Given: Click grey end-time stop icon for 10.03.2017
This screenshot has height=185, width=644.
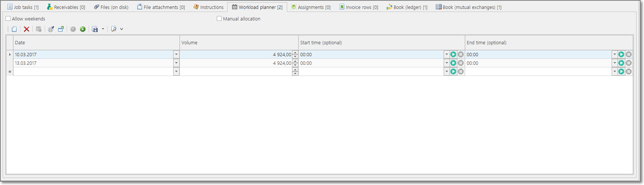Looking at the screenshot, I should coord(629,54).
